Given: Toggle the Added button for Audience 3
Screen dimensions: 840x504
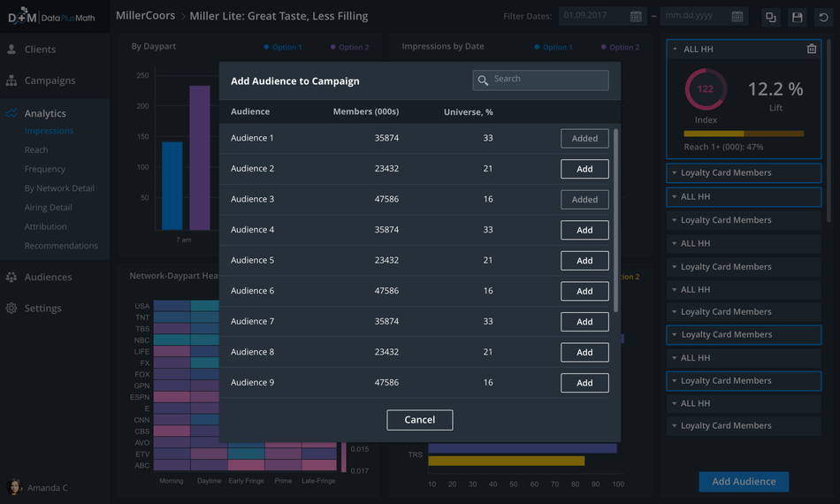Looking at the screenshot, I should [x=584, y=200].
